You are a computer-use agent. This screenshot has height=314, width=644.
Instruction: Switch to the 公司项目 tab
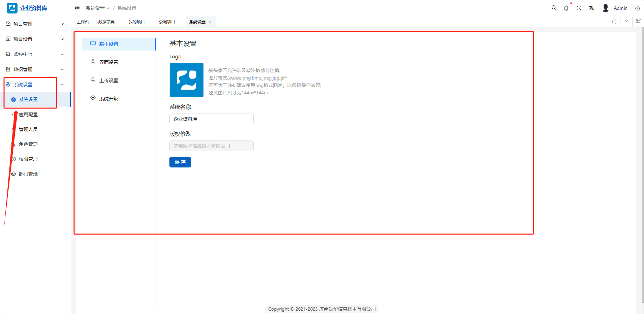click(167, 22)
